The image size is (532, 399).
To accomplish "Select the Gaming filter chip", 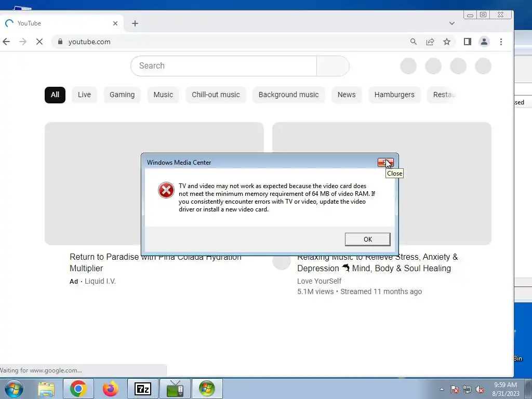I will 122,95.
